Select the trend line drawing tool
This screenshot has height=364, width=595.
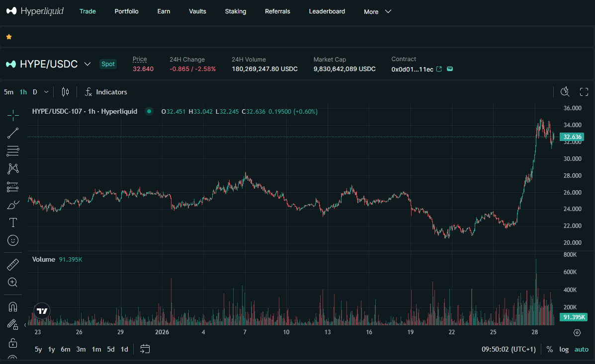[x=13, y=133]
